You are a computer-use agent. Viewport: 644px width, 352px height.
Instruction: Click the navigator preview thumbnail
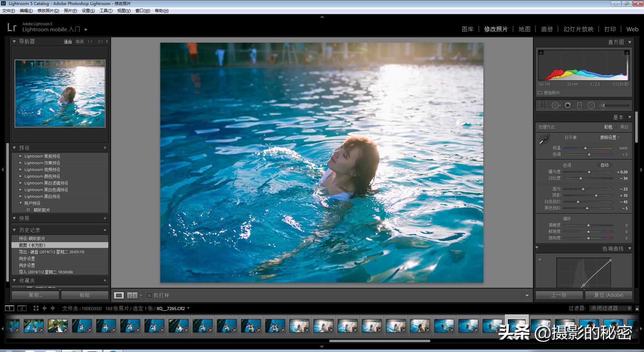pos(60,93)
